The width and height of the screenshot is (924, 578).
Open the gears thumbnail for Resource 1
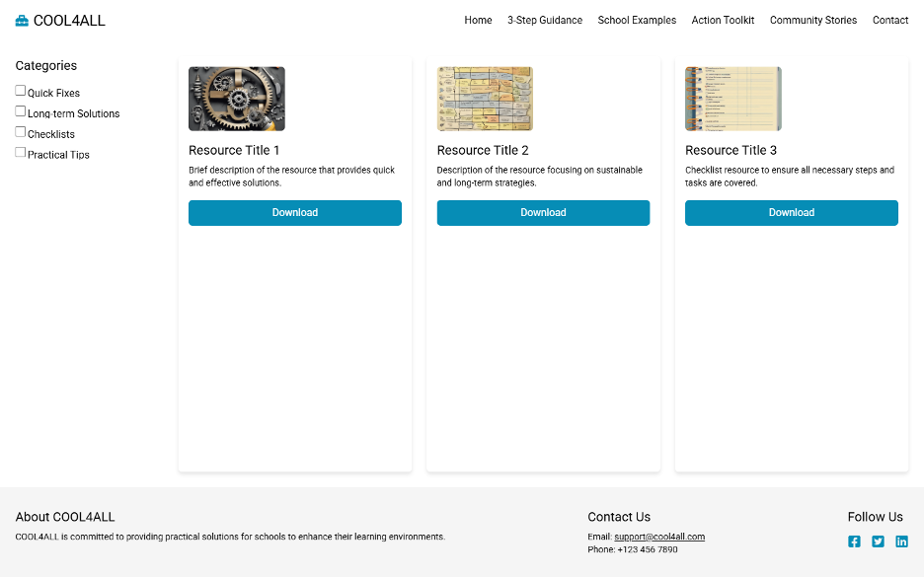(x=237, y=99)
